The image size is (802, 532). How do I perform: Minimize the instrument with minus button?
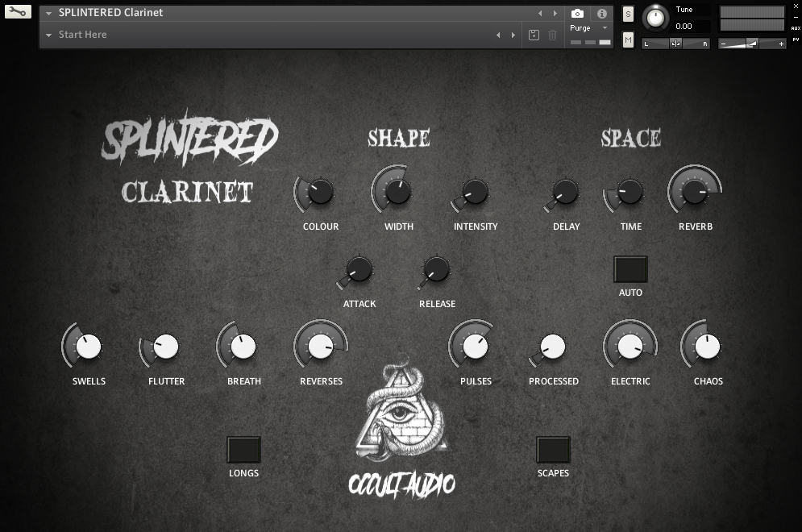point(796,17)
